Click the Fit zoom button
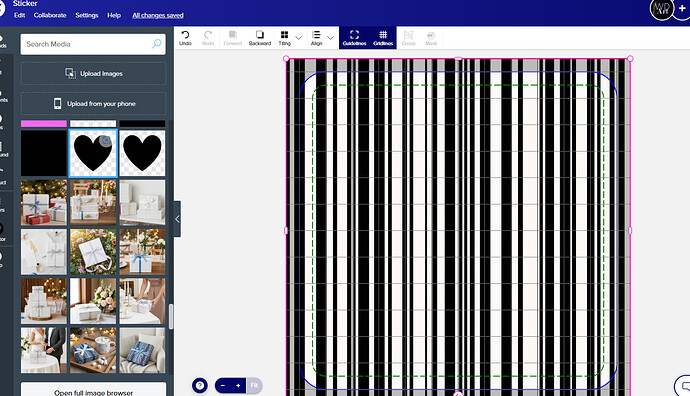This screenshot has width=690, height=396. [254, 385]
